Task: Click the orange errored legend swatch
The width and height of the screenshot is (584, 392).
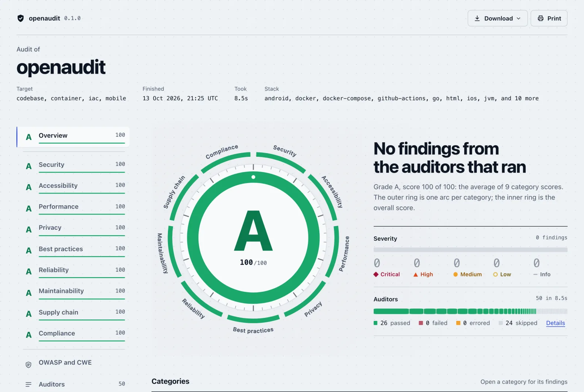Action: (x=458, y=323)
